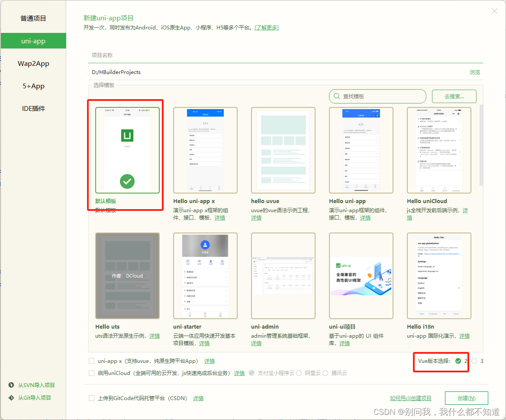Click the 浏览 link to browse location
This screenshot has width=506, height=420.
click(475, 72)
